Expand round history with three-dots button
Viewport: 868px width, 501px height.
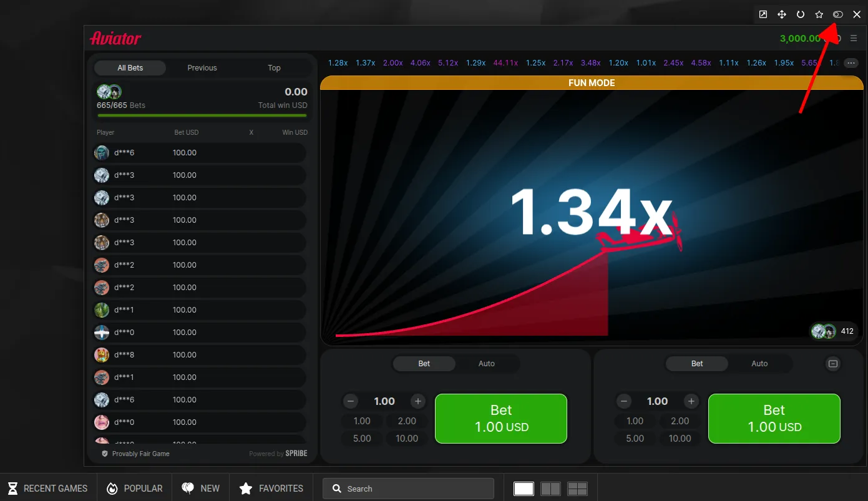851,63
